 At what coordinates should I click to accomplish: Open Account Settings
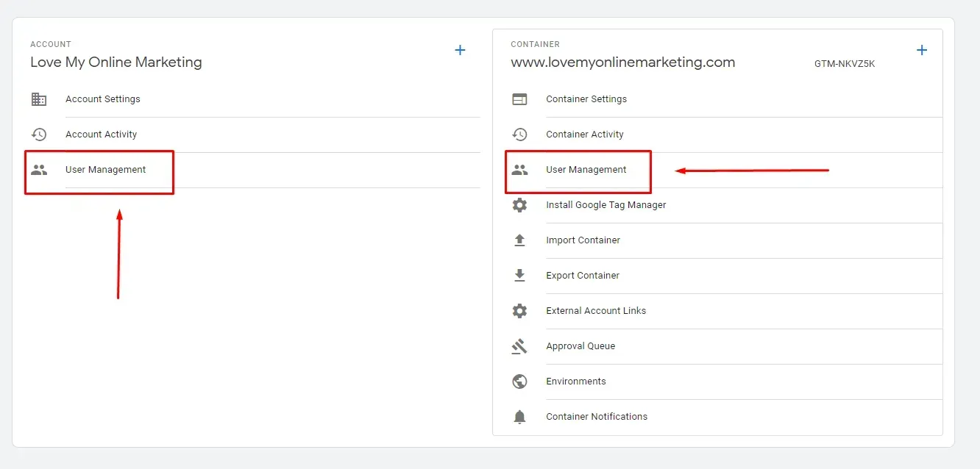point(103,99)
